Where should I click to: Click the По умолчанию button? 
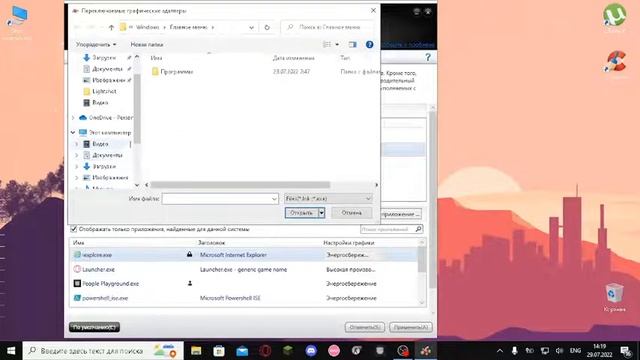[94, 327]
